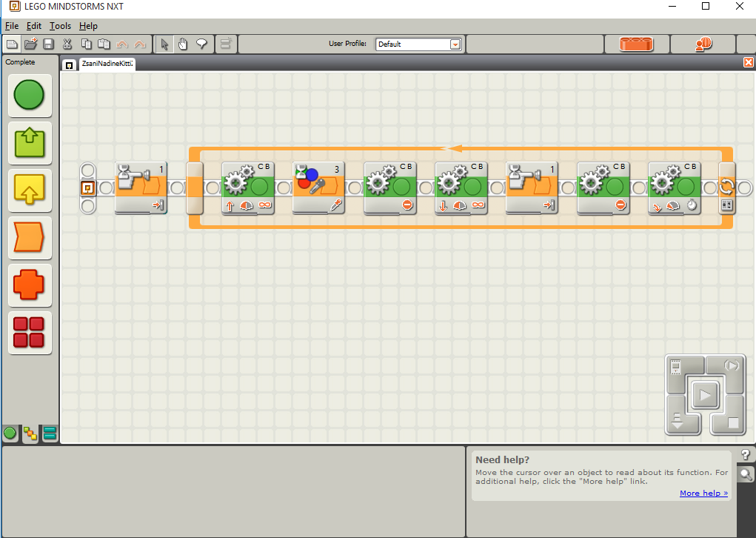Select the forward-arrow Move block
Image resolution: width=756 pixels, height=538 pixels.
[x=248, y=187]
